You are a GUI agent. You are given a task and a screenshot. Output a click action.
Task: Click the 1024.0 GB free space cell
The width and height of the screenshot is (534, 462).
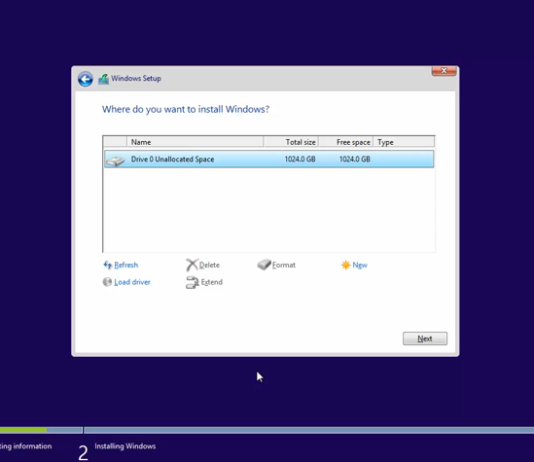(x=355, y=159)
